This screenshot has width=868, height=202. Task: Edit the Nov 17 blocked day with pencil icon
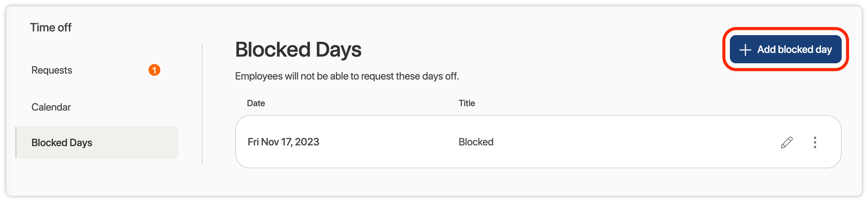pyautogui.click(x=787, y=142)
